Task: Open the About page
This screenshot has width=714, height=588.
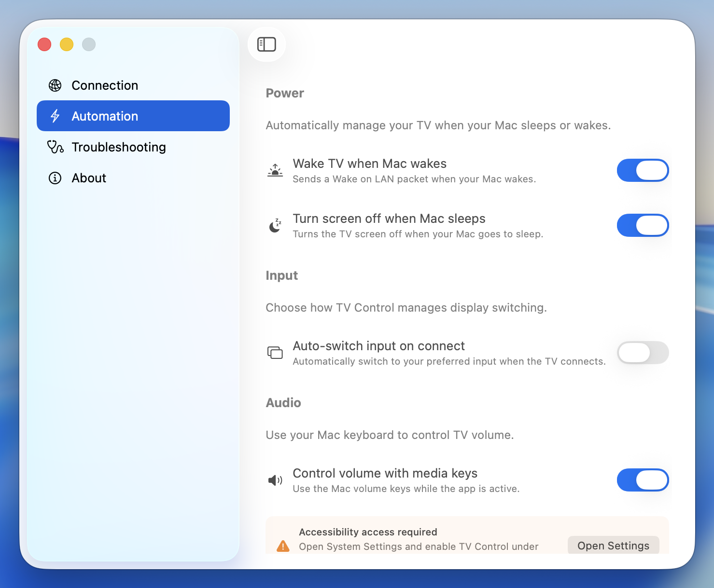Action: 133,178
